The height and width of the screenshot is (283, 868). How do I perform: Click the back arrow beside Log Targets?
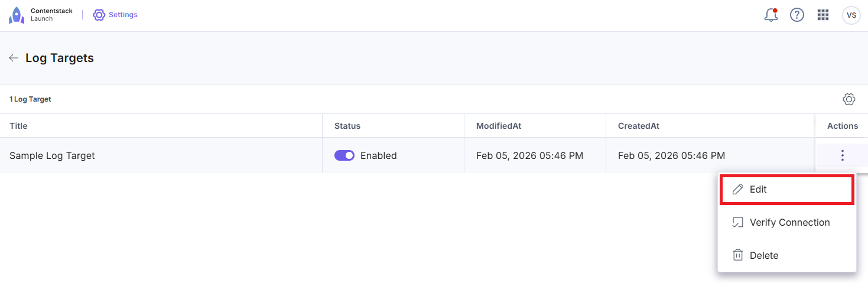click(x=13, y=58)
